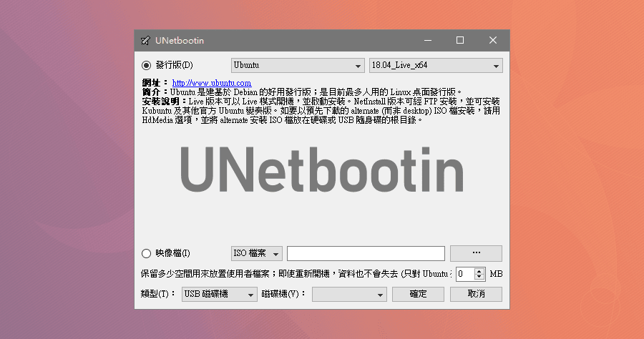The width and height of the screenshot is (644, 339).
Task: Close the UNetbootin window
Action: [493, 40]
